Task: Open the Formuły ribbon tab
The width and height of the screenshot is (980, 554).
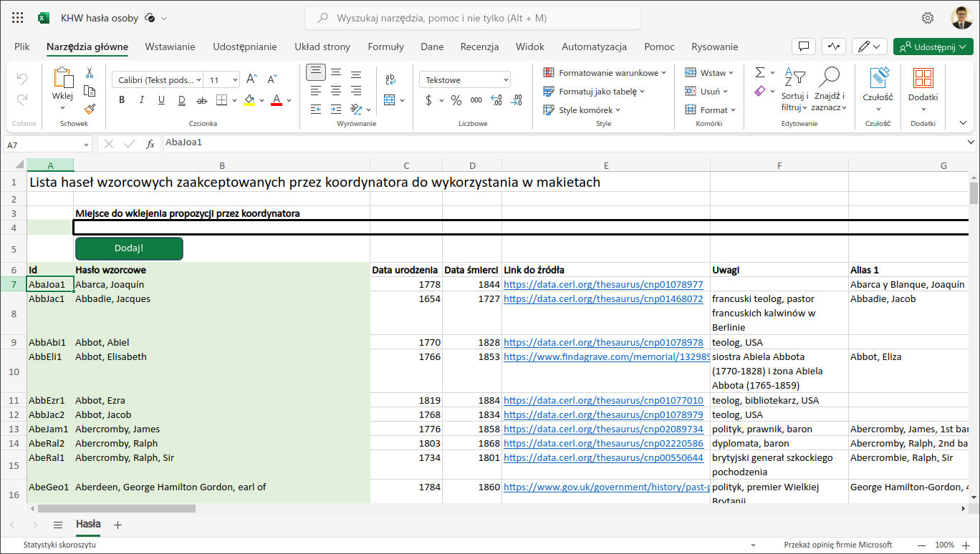Action: [x=385, y=47]
